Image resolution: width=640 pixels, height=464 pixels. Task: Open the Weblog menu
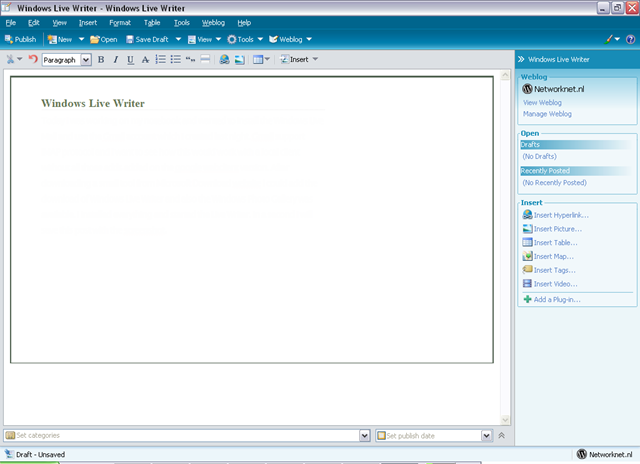pos(213,23)
